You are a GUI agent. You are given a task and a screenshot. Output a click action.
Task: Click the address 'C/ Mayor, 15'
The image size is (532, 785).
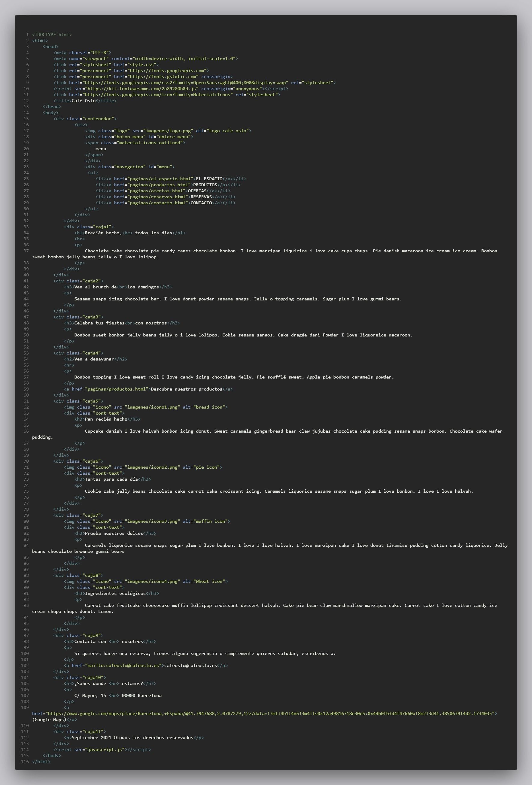pyautogui.click(x=90, y=695)
